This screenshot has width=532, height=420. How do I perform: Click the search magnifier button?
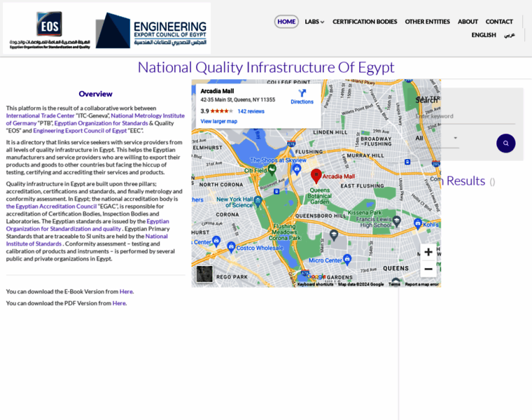pos(505,143)
